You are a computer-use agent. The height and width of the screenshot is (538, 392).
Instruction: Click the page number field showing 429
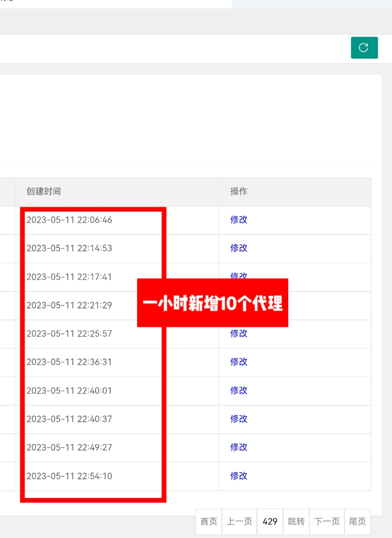pyautogui.click(x=270, y=521)
